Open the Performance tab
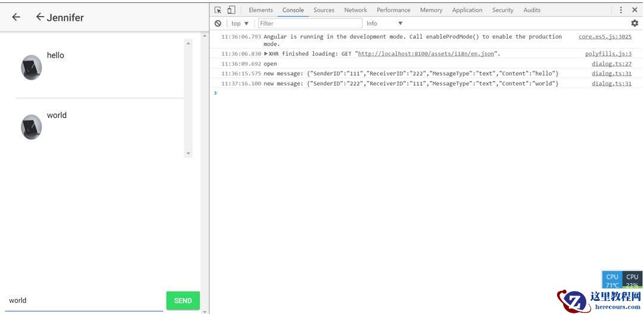Image resolution: width=644 pixels, height=314 pixels. pos(393,10)
